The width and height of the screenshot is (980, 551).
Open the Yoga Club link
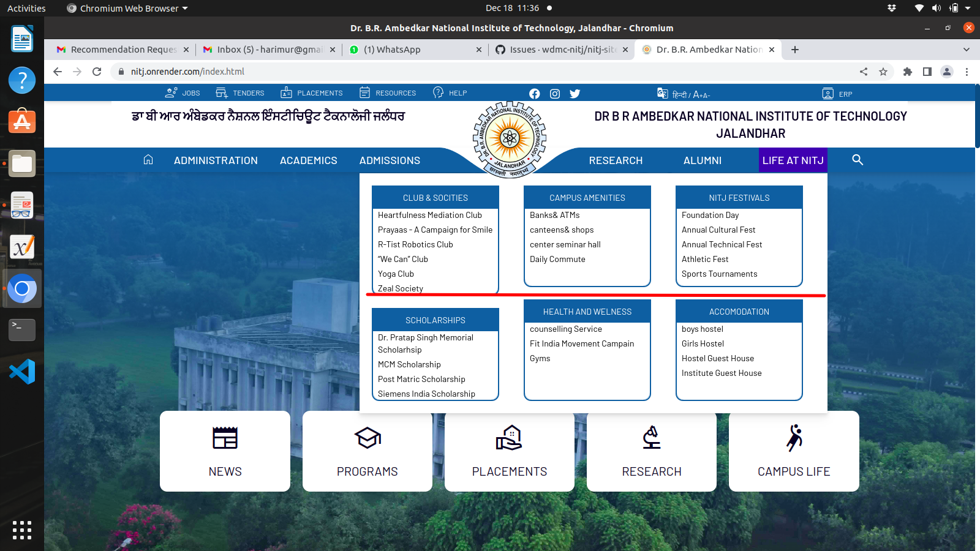point(395,273)
